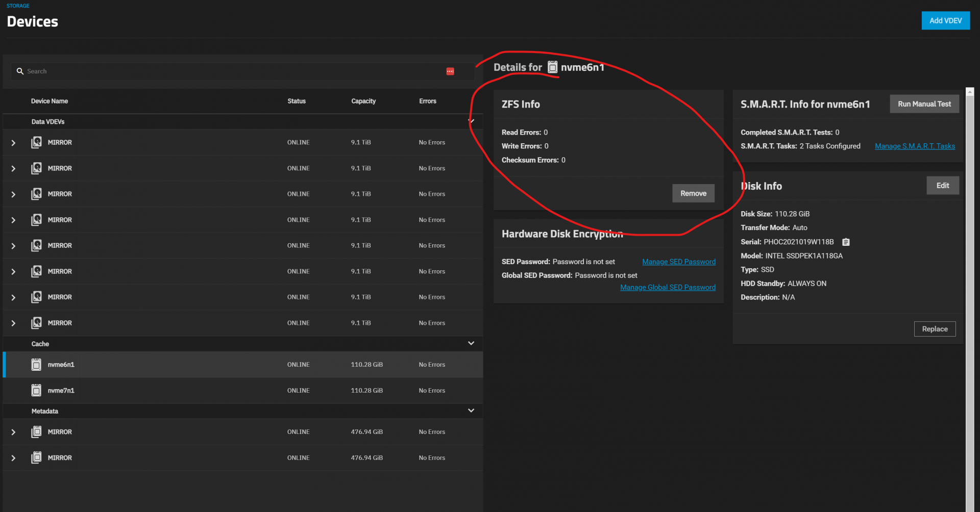Click the first Data VDEV mirror icon
Image resolution: width=980 pixels, height=512 pixels.
tap(36, 142)
